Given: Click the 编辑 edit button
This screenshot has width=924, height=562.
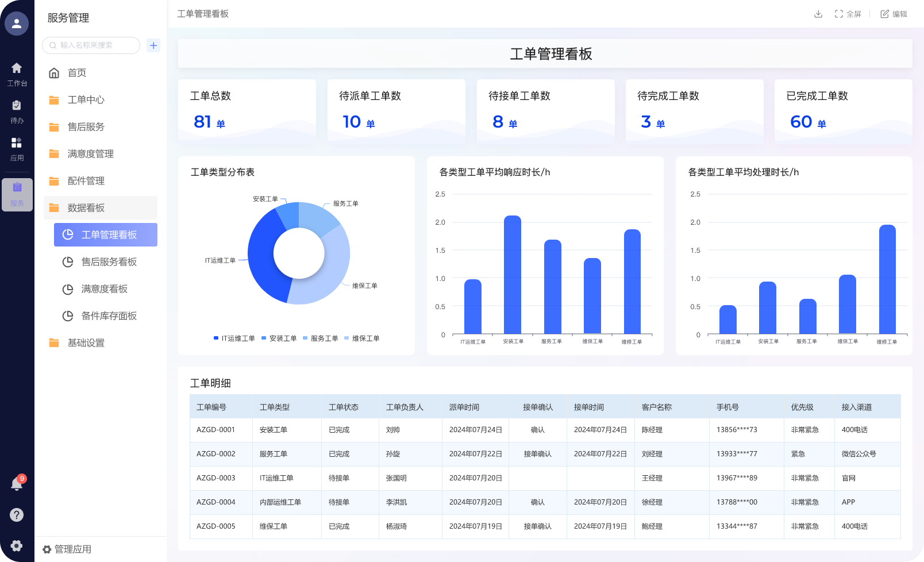Looking at the screenshot, I should point(894,14).
